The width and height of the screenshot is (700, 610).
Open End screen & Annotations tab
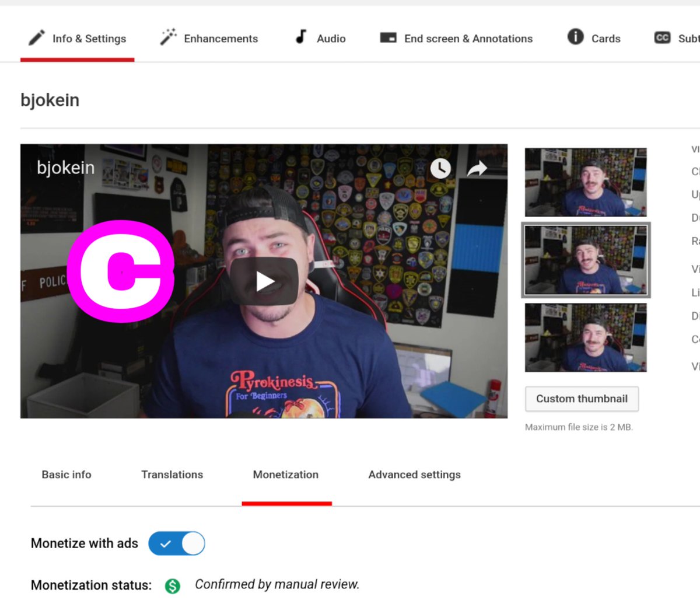pos(456,39)
